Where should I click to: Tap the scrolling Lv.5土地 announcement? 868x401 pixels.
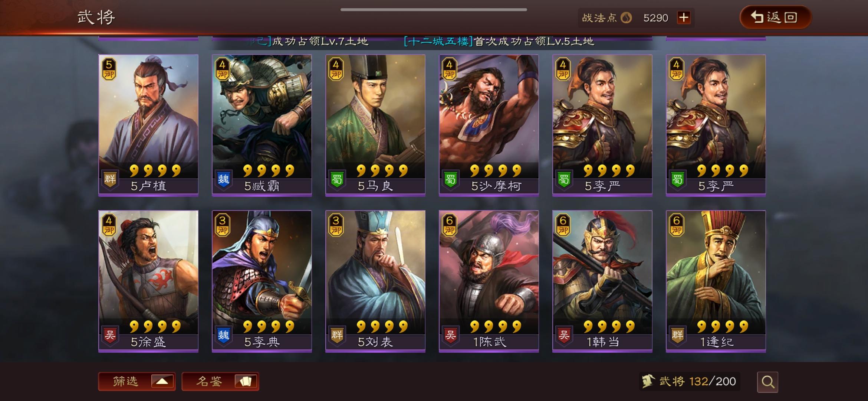pos(499,41)
